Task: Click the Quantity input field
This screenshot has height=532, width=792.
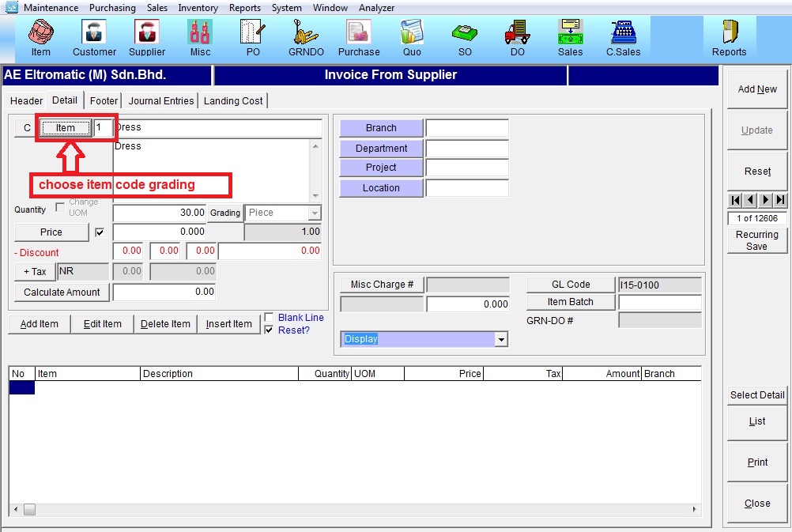Action: (160, 213)
